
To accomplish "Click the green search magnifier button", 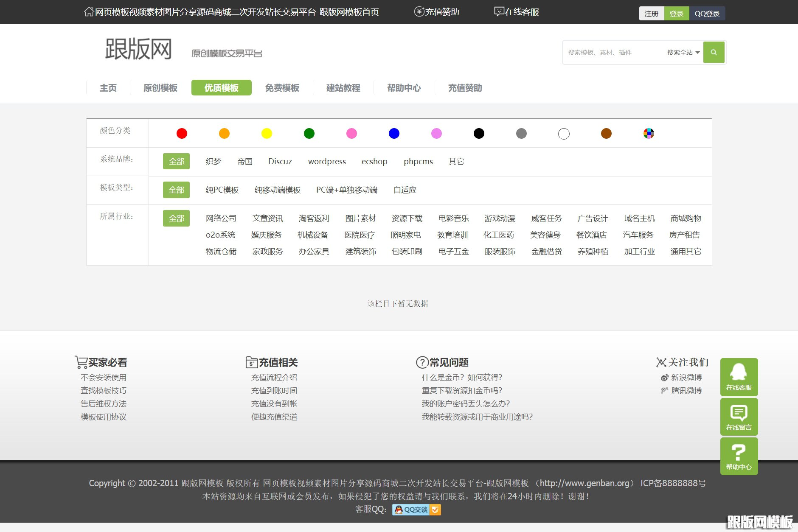I will tap(714, 52).
